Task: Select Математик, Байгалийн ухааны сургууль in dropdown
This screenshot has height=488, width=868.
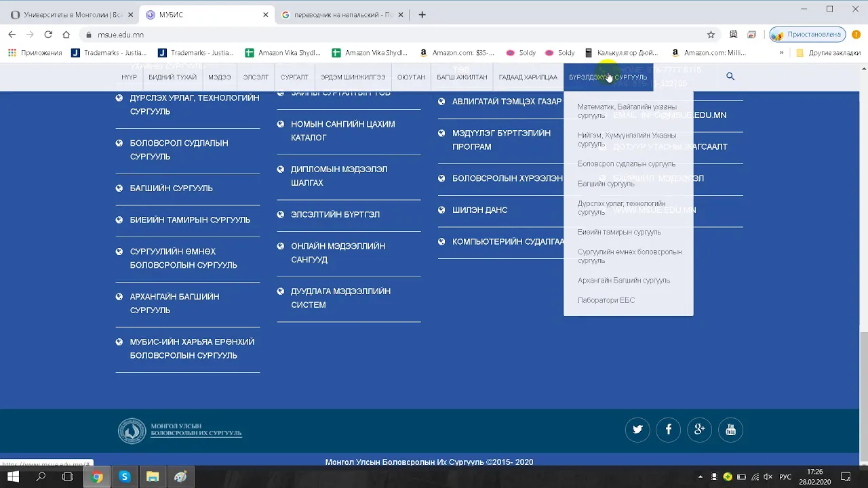Action: pyautogui.click(x=628, y=111)
